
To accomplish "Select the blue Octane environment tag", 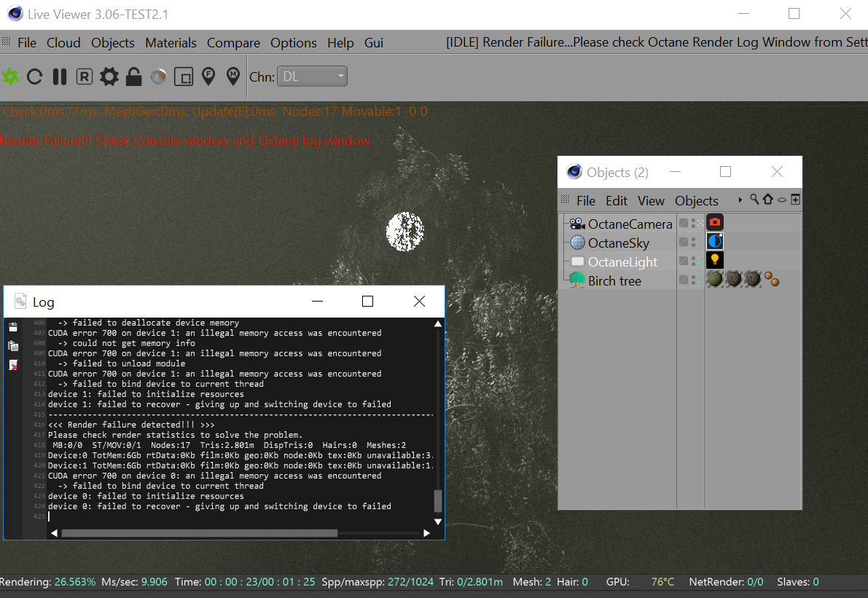I will pyautogui.click(x=715, y=241).
